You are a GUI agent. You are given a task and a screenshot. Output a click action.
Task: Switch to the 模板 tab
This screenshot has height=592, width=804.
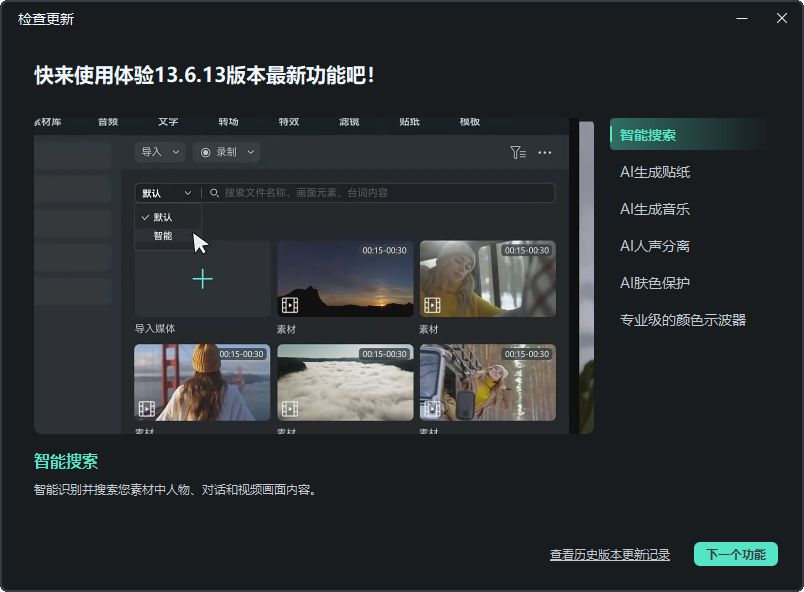pos(468,121)
